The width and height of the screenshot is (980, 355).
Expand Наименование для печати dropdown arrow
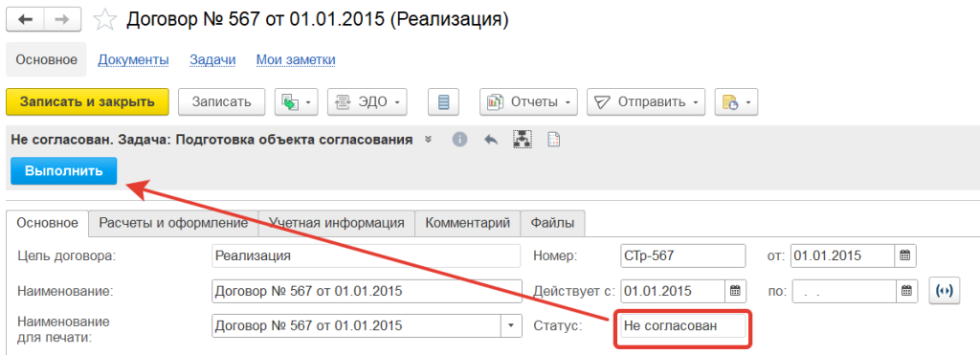[512, 325]
